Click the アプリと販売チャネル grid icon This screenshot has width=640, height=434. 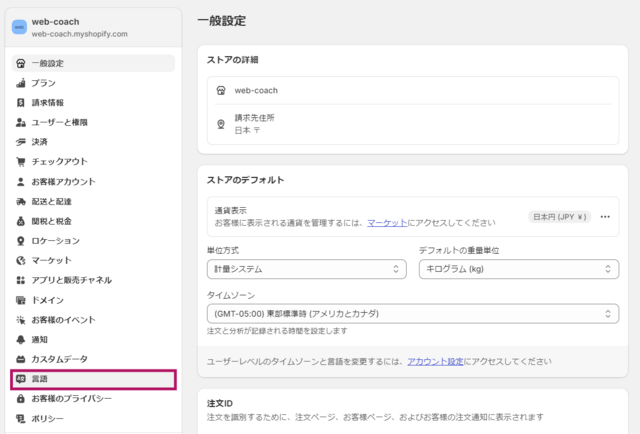pyautogui.click(x=20, y=280)
